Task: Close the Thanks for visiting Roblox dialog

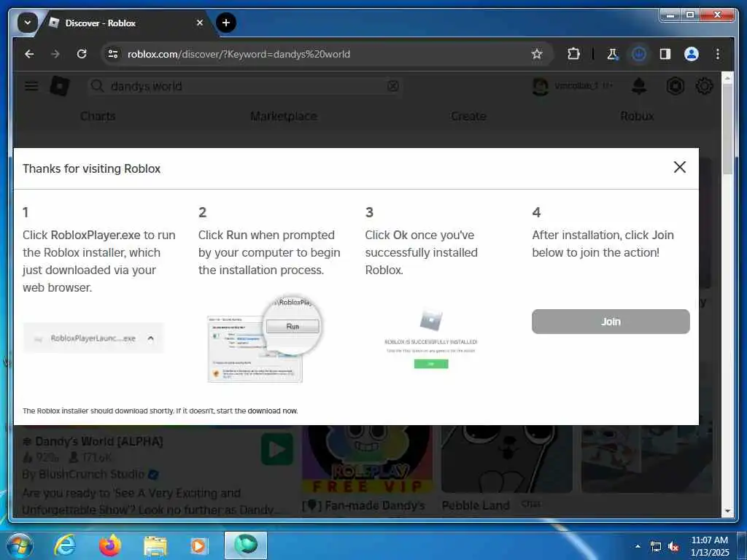Action: [680, 167]
